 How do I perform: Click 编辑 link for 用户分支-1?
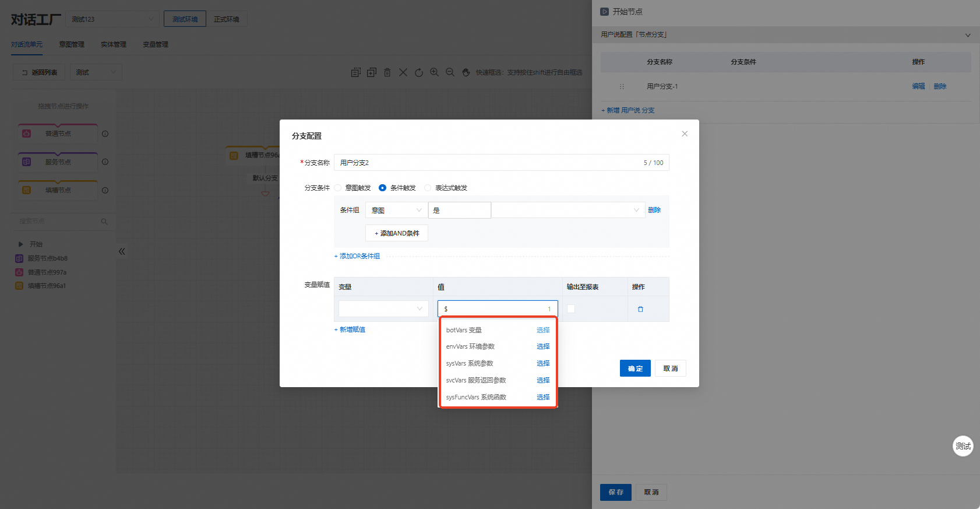click(919, 86)
